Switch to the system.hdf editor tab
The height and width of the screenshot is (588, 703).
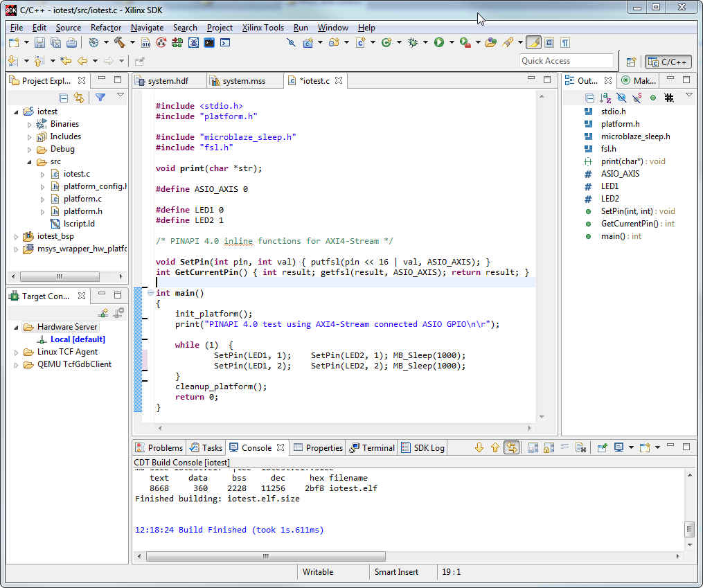(x=168, y=80)
